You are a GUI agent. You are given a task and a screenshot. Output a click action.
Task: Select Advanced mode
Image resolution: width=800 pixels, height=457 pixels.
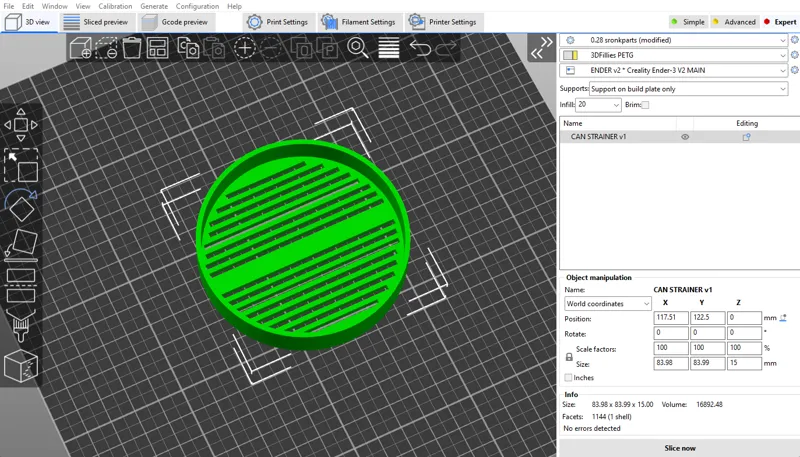(734, 22)
